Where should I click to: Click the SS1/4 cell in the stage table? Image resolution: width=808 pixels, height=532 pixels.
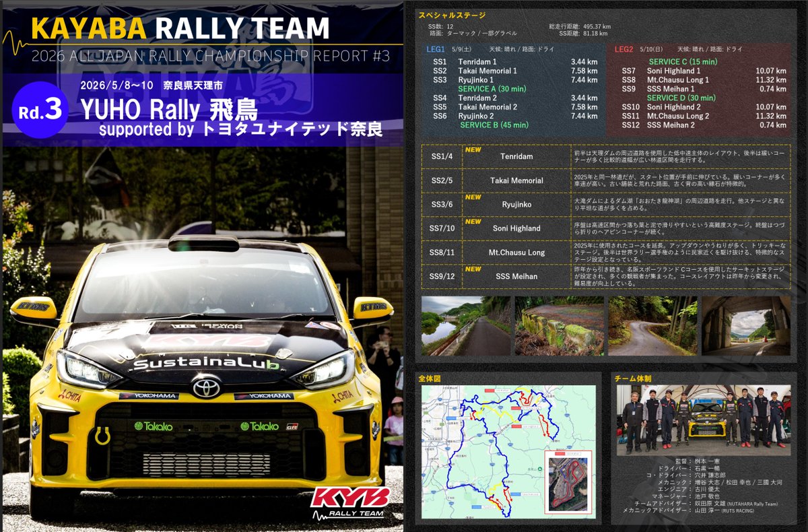coord(442,156)
